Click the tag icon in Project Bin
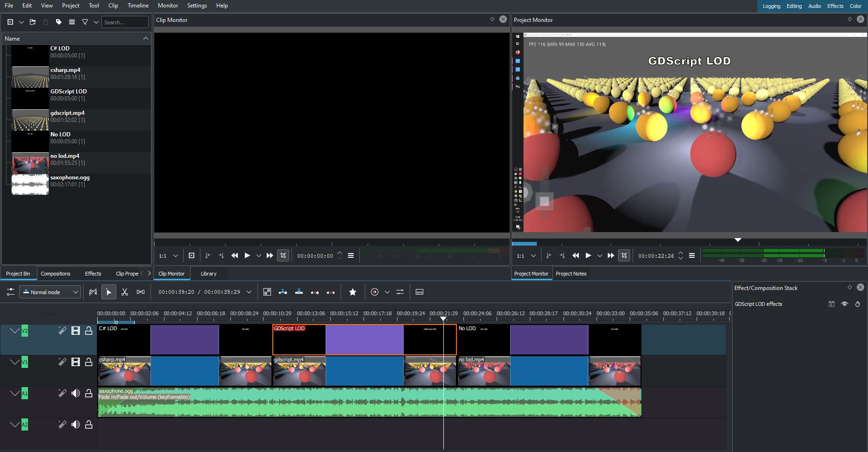Screen dimensions: 868x452 [59, 22]
